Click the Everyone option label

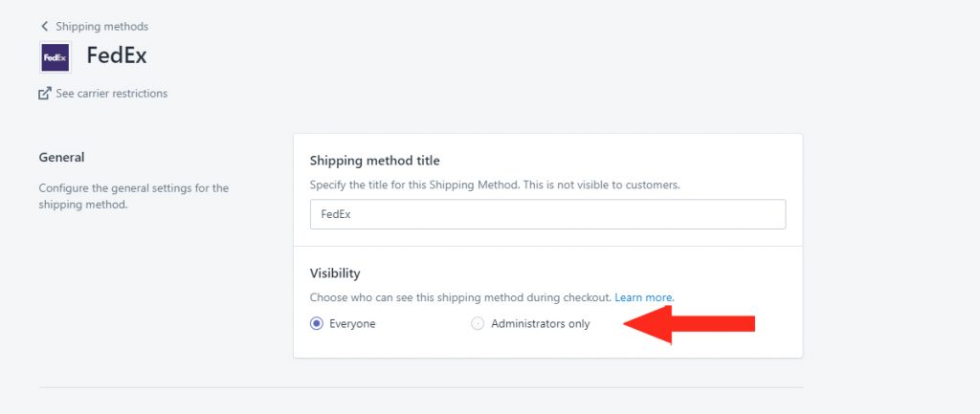352,324
